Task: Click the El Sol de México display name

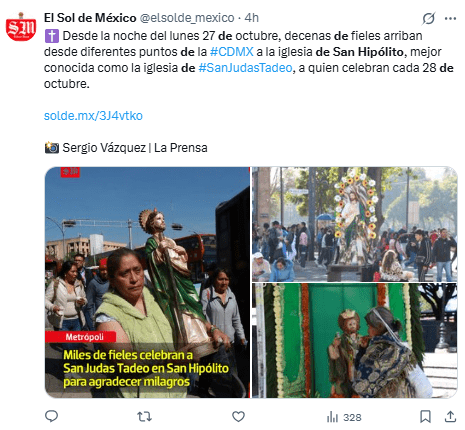Action: [x=90, y=18]
